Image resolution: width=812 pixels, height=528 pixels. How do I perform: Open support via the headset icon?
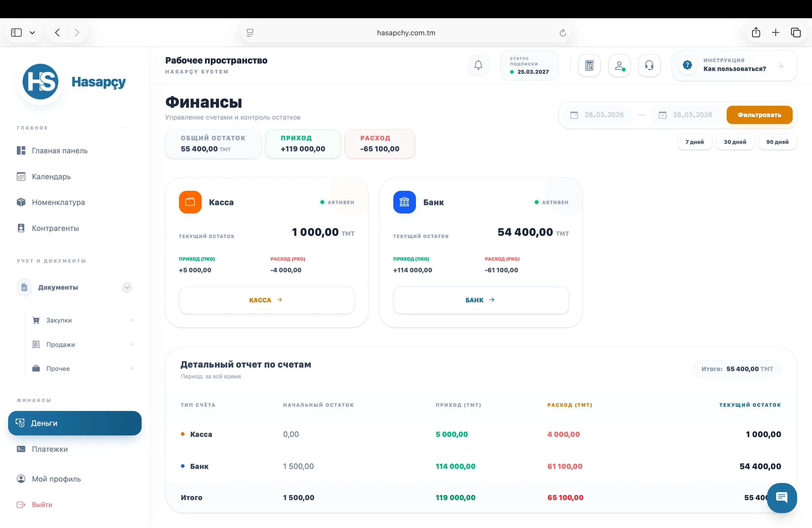(x=649, y=65)
